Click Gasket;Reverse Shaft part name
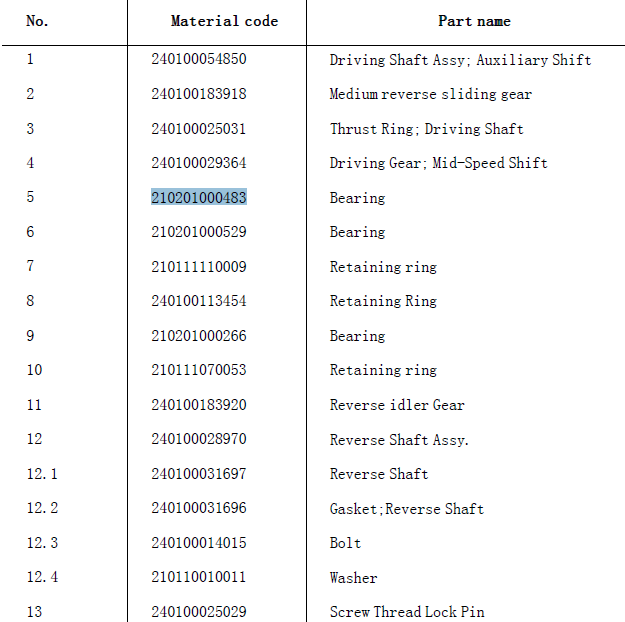Image resolution: width=625 pixels, height=622 pixels. (x=407, y=509)
